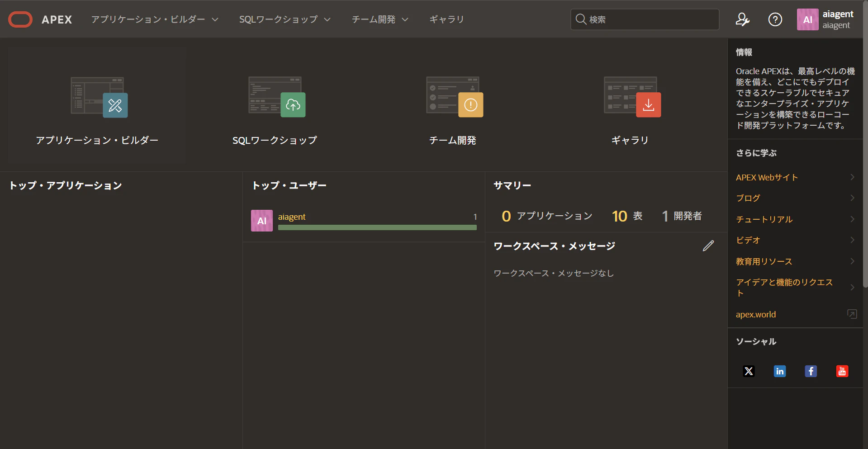
Task: Open the help question-mark icon
Action: click(775, 19)
